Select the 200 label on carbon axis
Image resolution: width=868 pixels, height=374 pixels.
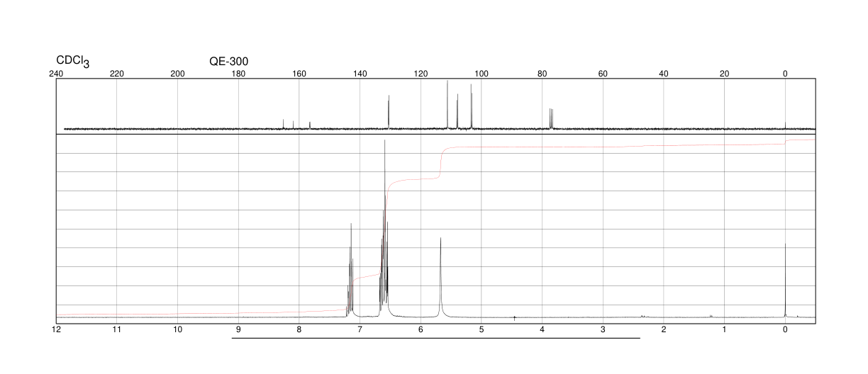[178, 74]
